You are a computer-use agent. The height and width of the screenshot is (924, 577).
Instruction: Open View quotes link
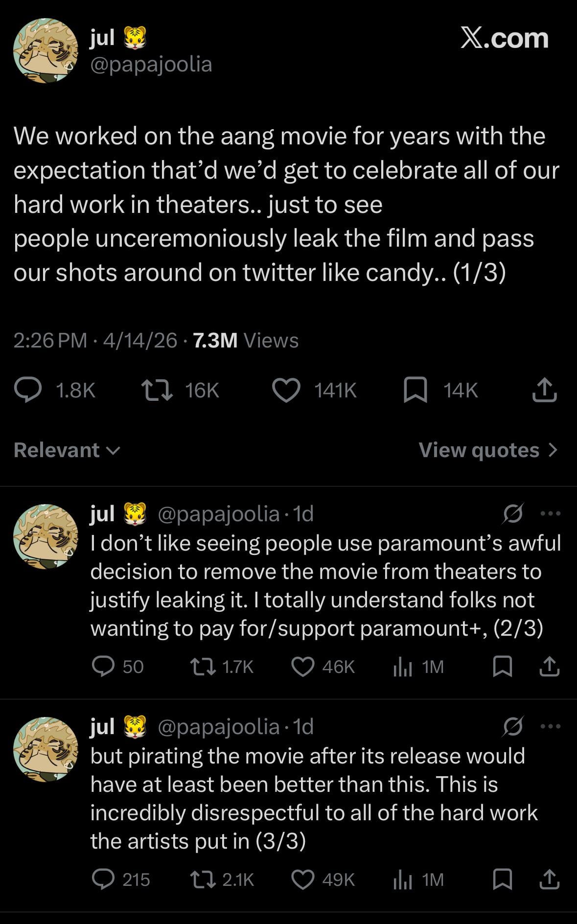[488, 450]
